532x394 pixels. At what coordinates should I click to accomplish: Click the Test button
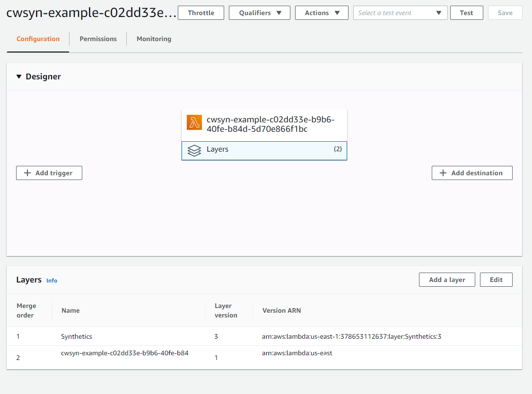click(x=466, y=13)
